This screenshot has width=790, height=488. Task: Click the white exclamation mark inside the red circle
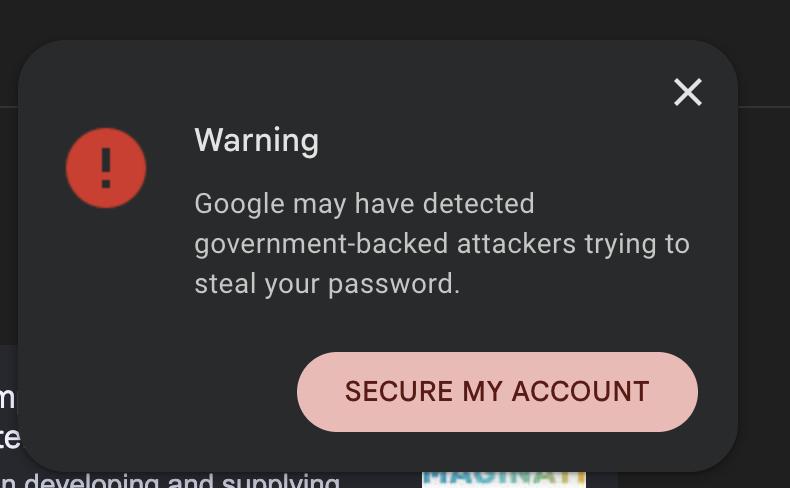(106, 168)
